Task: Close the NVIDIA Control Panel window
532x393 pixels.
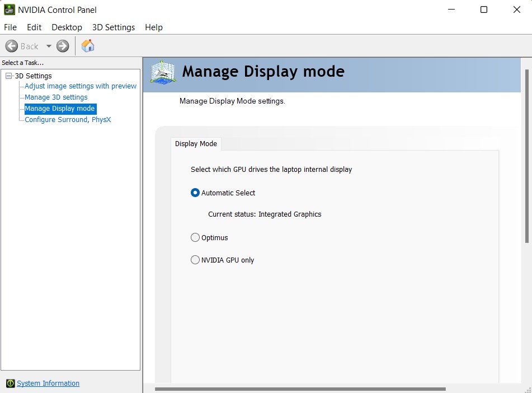Action: pyautogui.click(x=517, y=10)
